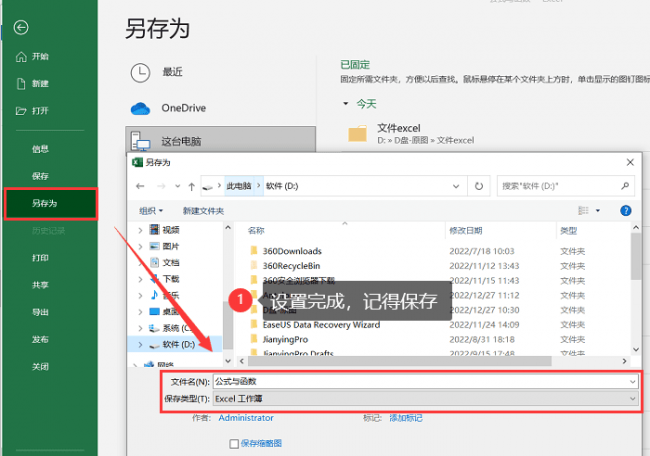Click 关闭 in the sidebar
The width and height of the screenshot is (650, 456).
click(40, 366)
